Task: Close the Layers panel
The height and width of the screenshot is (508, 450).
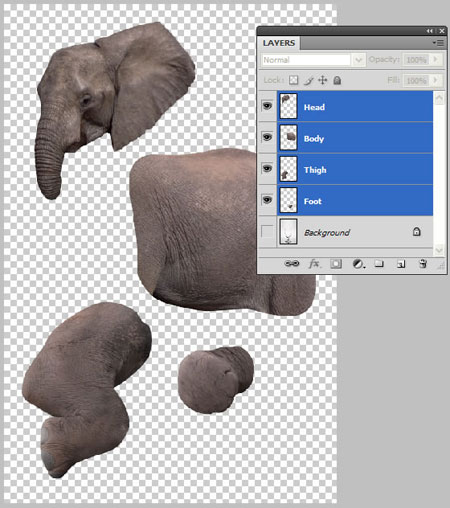Action: point(442,31)
